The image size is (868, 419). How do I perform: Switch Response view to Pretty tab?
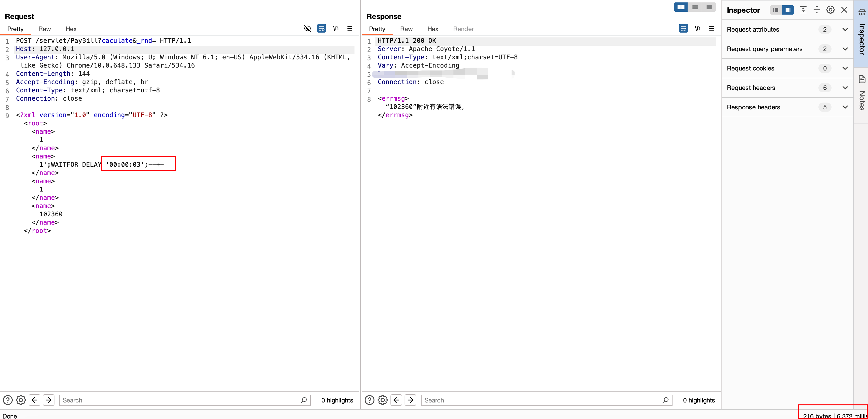point(377,29)
